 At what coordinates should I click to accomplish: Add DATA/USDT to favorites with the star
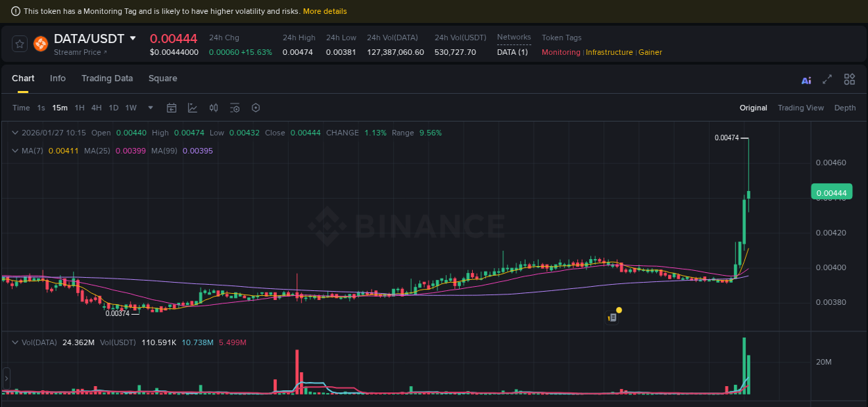(19, 43)
